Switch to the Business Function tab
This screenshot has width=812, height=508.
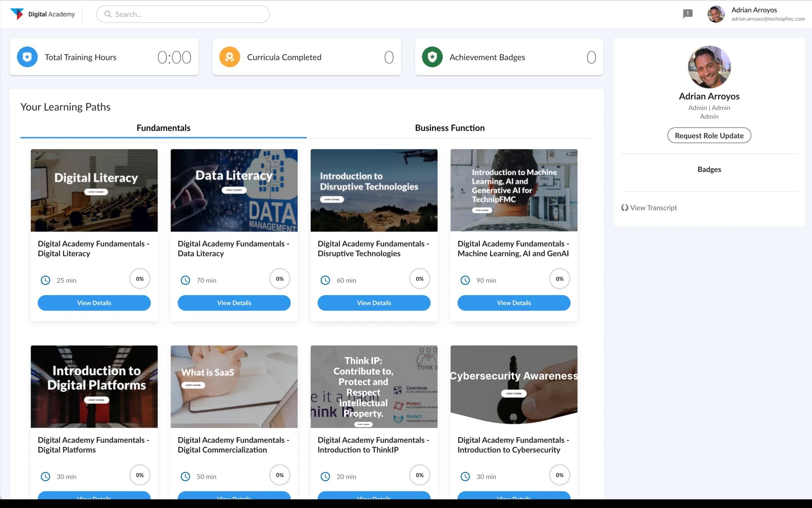coord(449,128)
